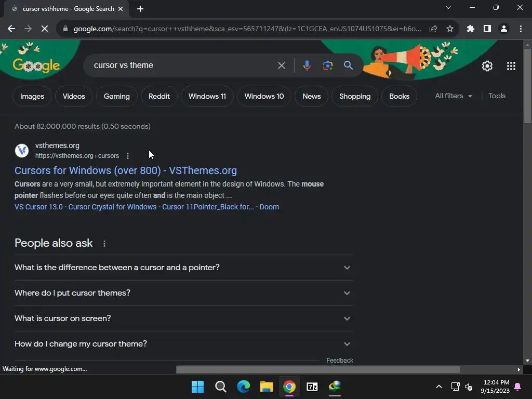Viewport: 532px width, 399px height.
Task: Share this page via the share icon
Action: (x=433, y=29)
